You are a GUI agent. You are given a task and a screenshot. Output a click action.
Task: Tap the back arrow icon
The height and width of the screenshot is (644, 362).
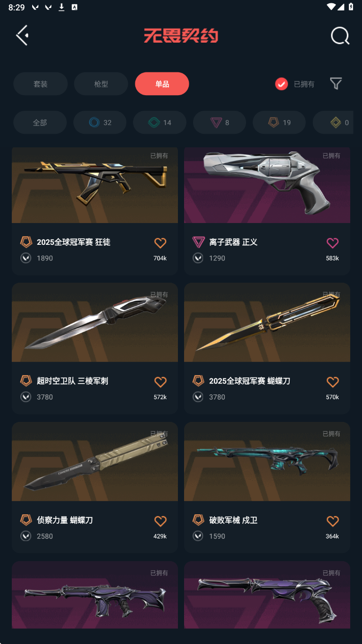coord(22,36)
